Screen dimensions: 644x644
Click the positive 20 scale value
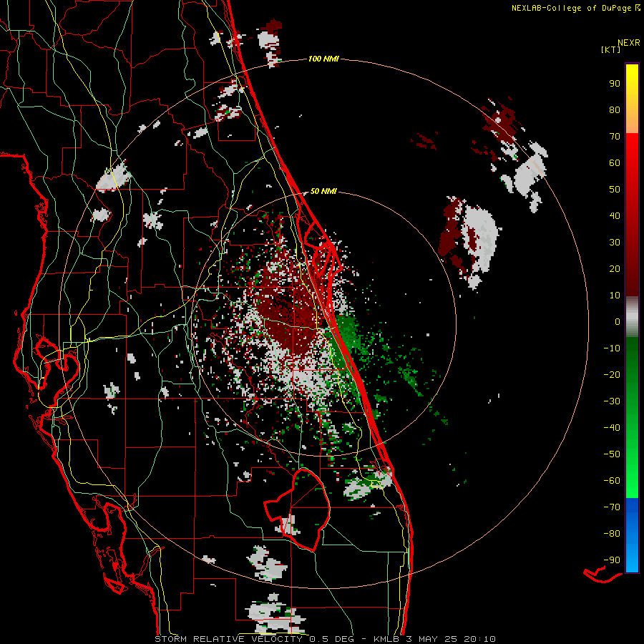pos(615,268)
